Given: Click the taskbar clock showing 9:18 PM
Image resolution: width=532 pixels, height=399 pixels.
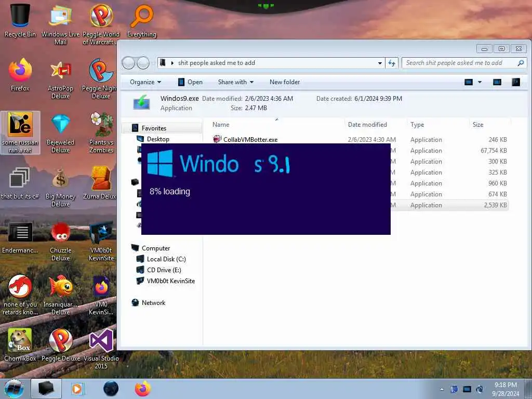Looking at the screenshot, I should click(506, 389).
